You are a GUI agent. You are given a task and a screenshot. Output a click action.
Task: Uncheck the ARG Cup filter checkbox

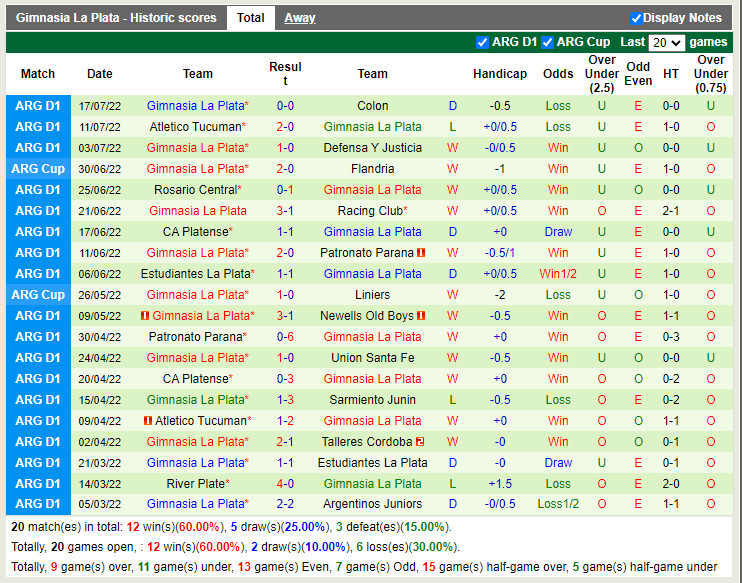(547, 42)
